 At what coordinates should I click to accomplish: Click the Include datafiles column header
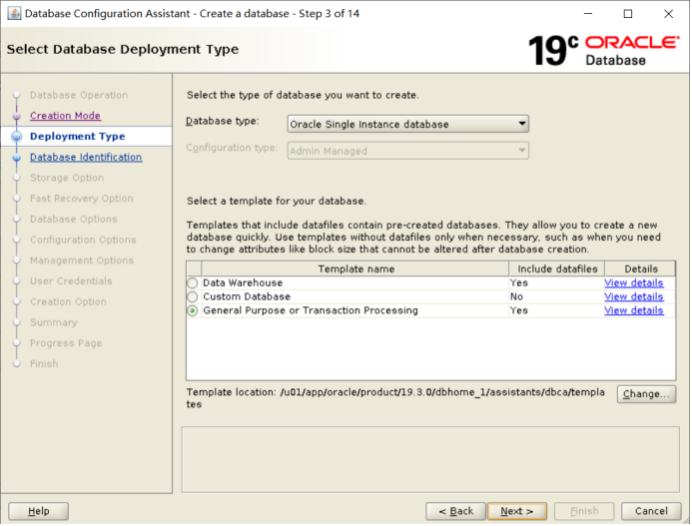557,269
